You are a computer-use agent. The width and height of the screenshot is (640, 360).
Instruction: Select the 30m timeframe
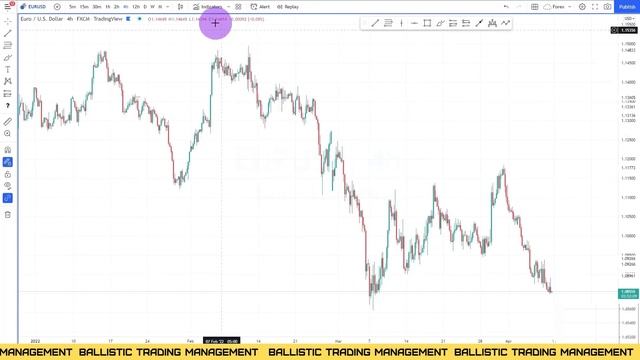pyautogui.click(x=97, y=7)
